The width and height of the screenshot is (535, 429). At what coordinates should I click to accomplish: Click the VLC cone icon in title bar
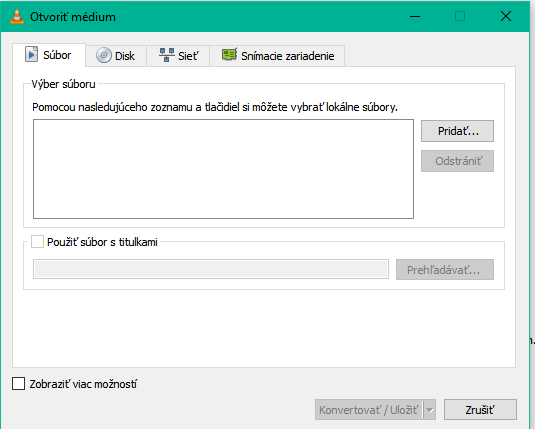click(17, 16)
